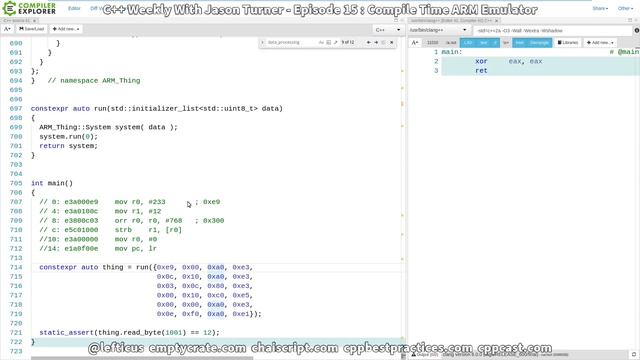Image resolution: width=640 pixels, height=360 pixels.
Task: Maximize the source editor pane
Action: (x=396, y=20)
